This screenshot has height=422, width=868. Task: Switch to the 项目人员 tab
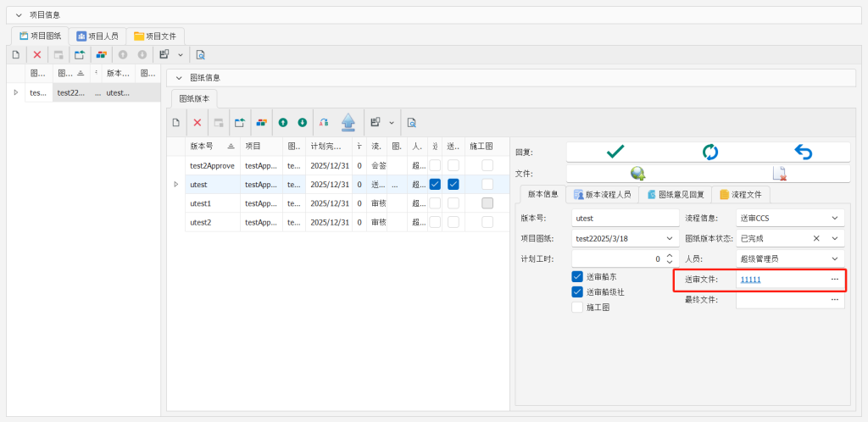tap(97, 36)
